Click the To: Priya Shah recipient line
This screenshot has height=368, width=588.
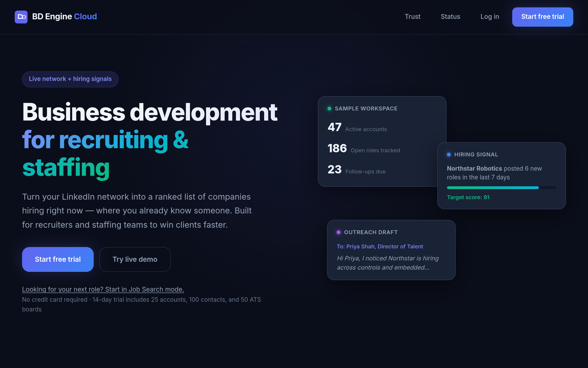click(x=380, y=247)
